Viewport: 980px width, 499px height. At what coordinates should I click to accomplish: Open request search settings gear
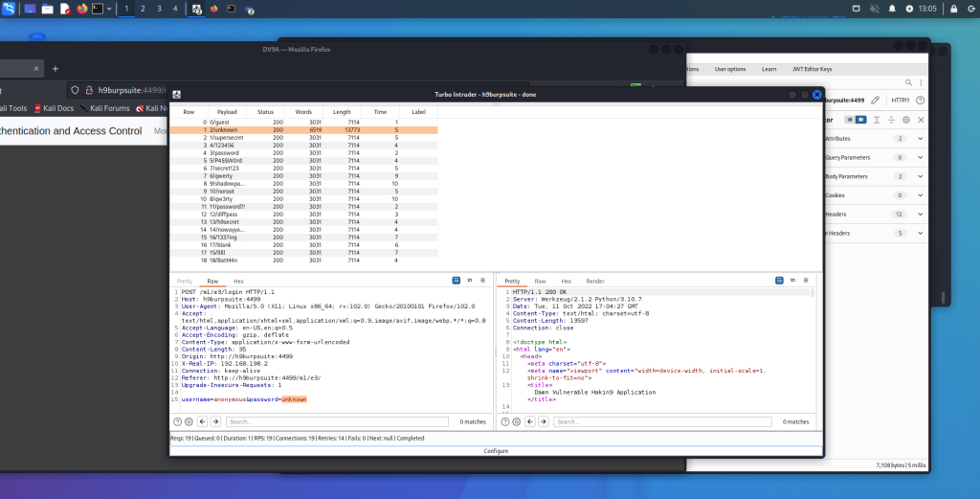click(x=189, y=422)
